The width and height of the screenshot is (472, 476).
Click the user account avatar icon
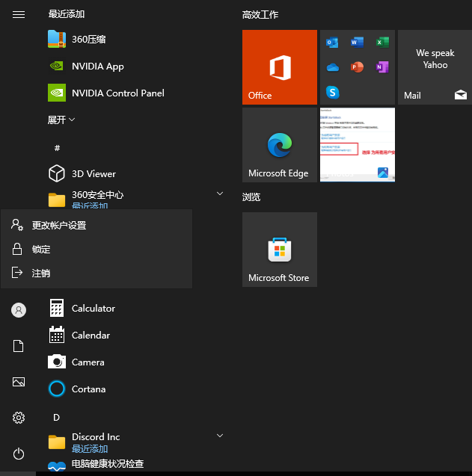(x=19, y=310)
